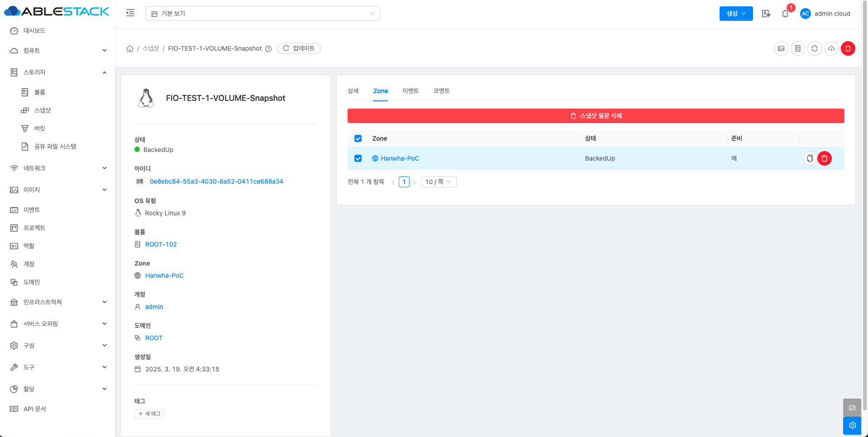This screenshot has width=868, height=437.
Task: Open the 10 / 쪽 page size dropdown
Action: (x=438, y=182)
